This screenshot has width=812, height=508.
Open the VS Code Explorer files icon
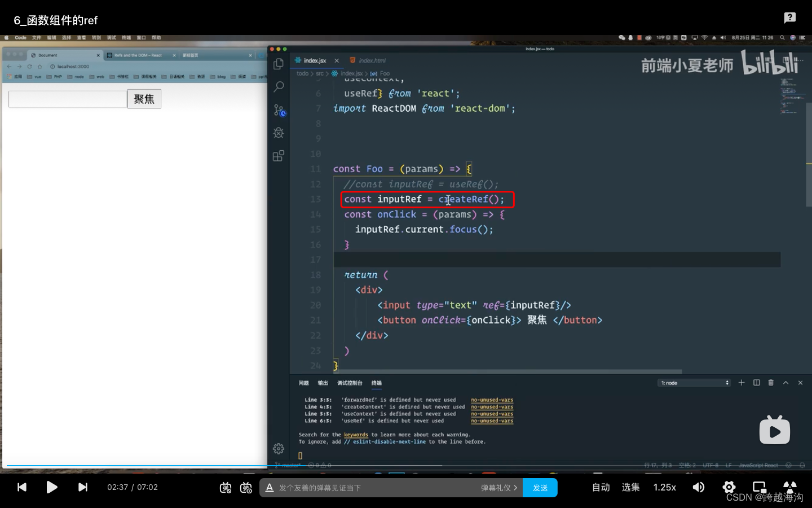tap(279, 64)
